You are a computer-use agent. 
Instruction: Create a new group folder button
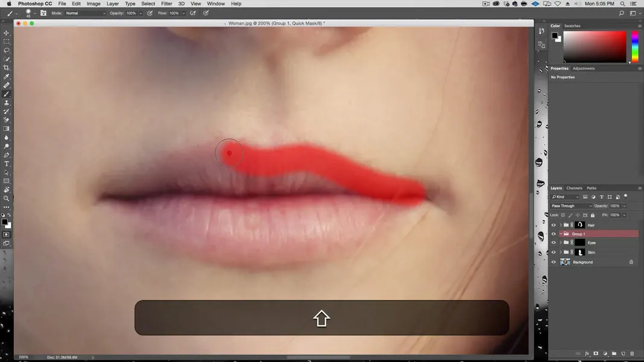point(614,354)
